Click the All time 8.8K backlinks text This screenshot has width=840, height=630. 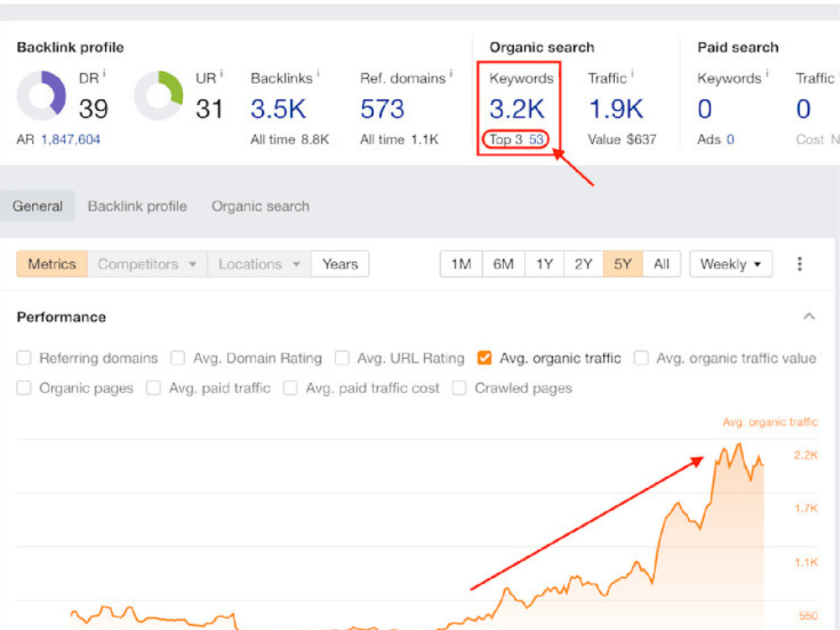point(290,139)
